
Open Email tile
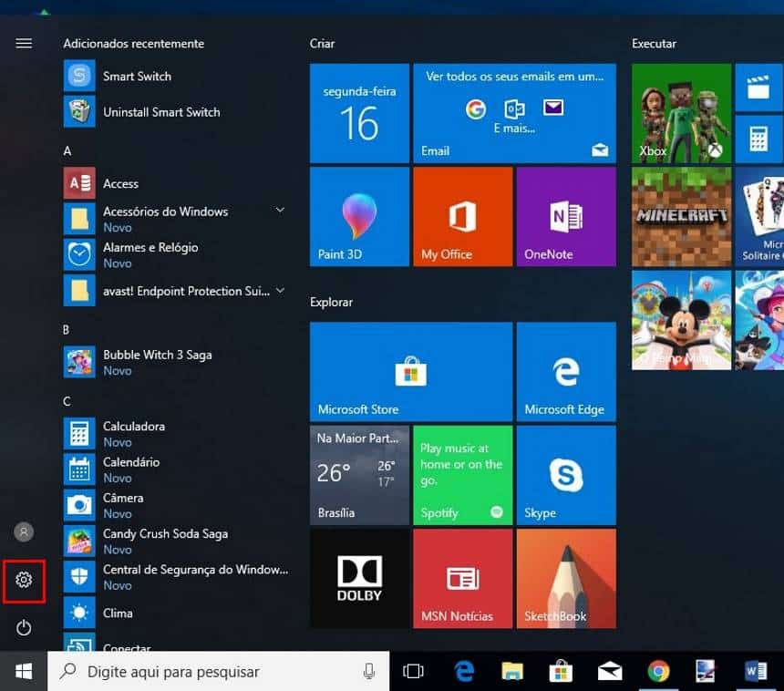514,113
